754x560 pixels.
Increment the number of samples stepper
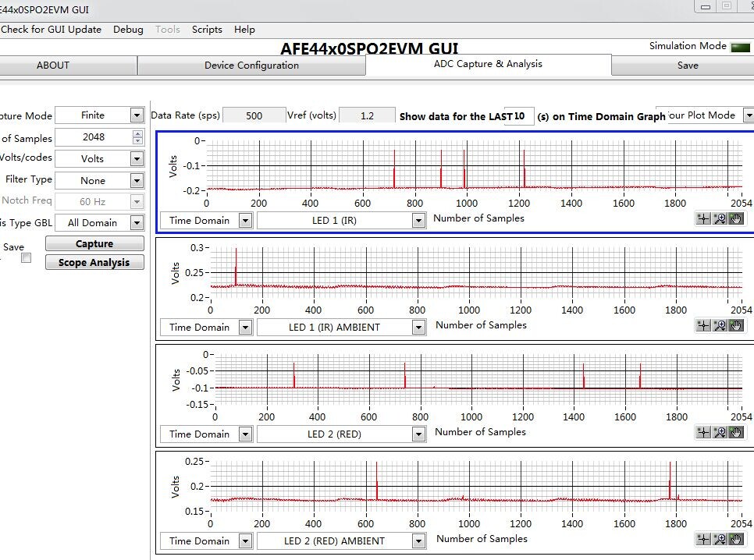[138, 133]
